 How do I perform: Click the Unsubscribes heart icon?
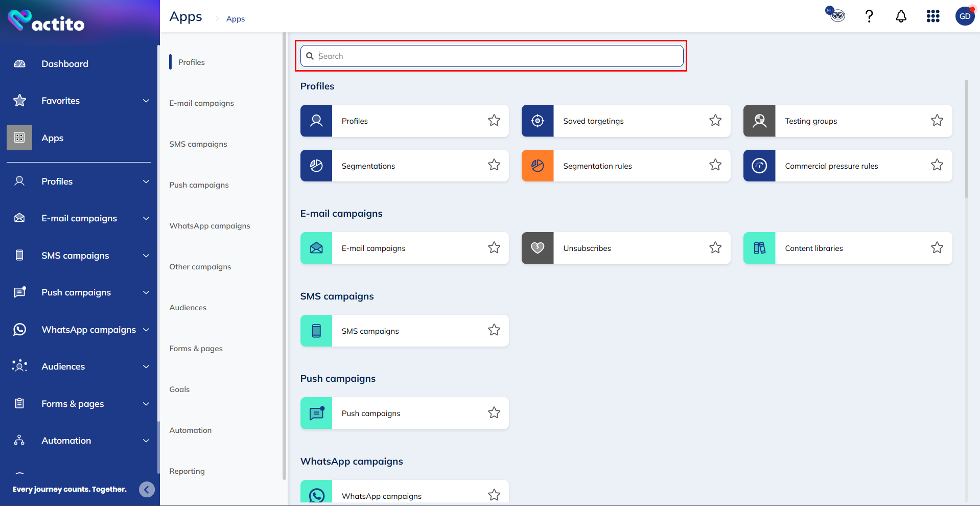pos(538,248)
